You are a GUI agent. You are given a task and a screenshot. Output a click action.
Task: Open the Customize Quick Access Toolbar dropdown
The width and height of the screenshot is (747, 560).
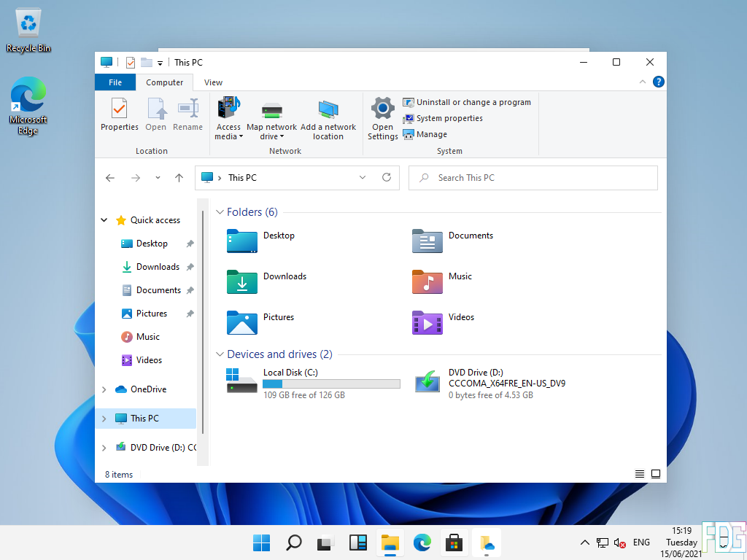pyautogui.click(x=160, y=63)
